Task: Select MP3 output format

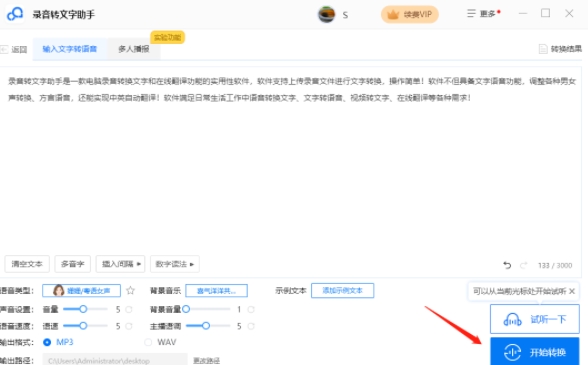Action: click(47, 342)
